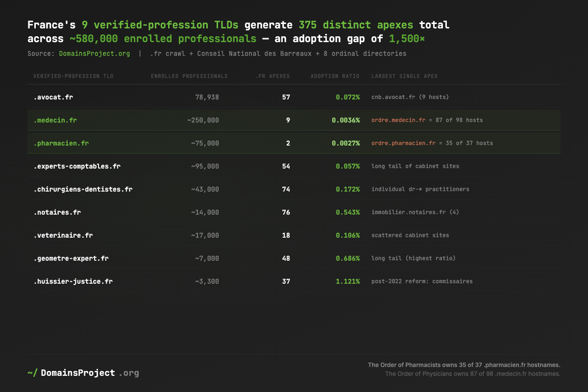Click the immobilier.notaires.fr (4) entry
588x392 pixels.
point(415,212)
